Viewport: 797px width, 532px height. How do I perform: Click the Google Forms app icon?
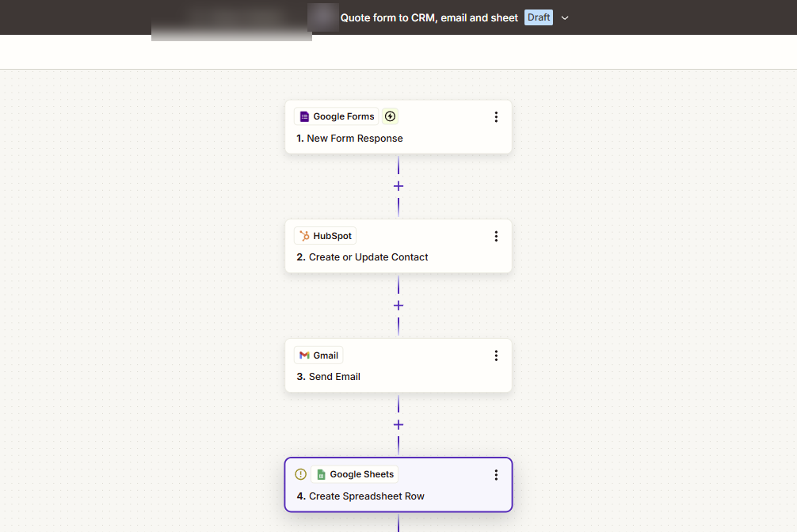click(304, 116)
